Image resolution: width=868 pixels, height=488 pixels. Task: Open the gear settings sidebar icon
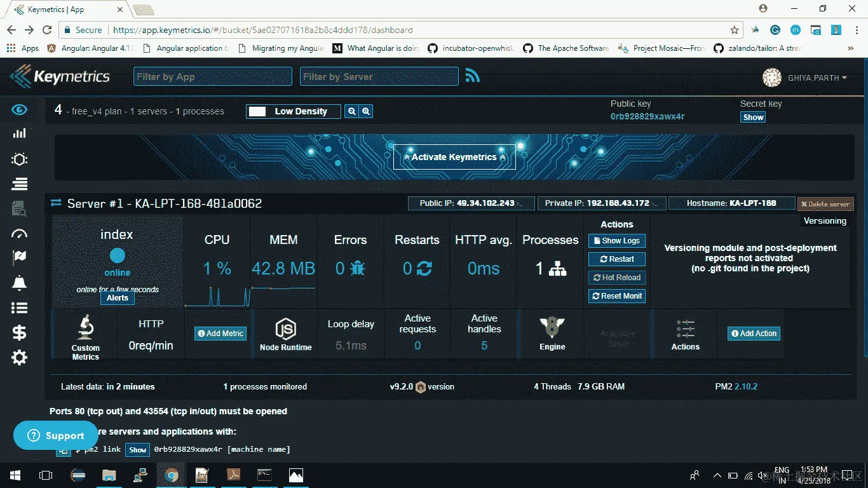20,358
